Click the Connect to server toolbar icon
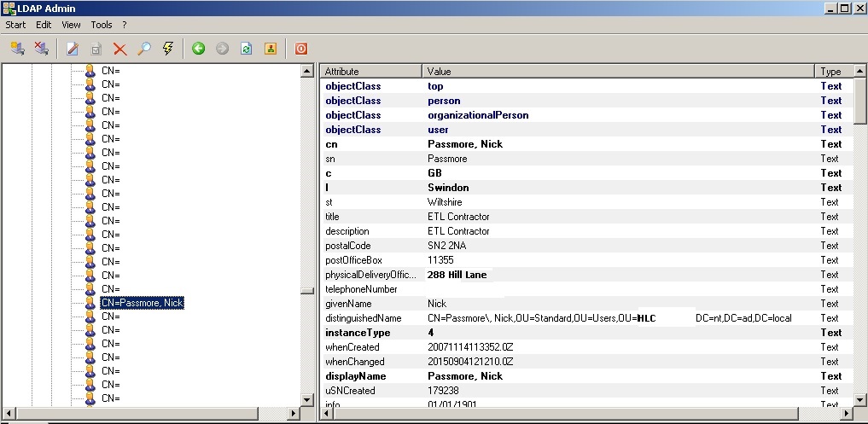 pos(18,48)
